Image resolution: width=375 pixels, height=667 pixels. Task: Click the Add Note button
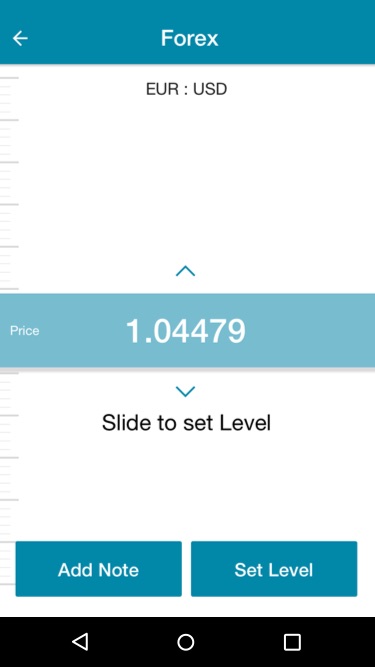pyautogui.click(x=99, y=569)
